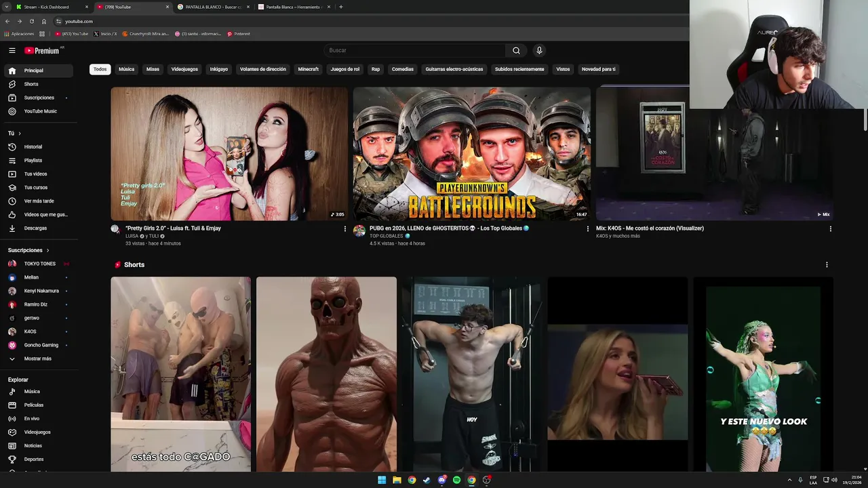The height and width of the screenshot is (488, 868).
Task: Click the address bar showing youtube.com
Action: coord(366,21)
